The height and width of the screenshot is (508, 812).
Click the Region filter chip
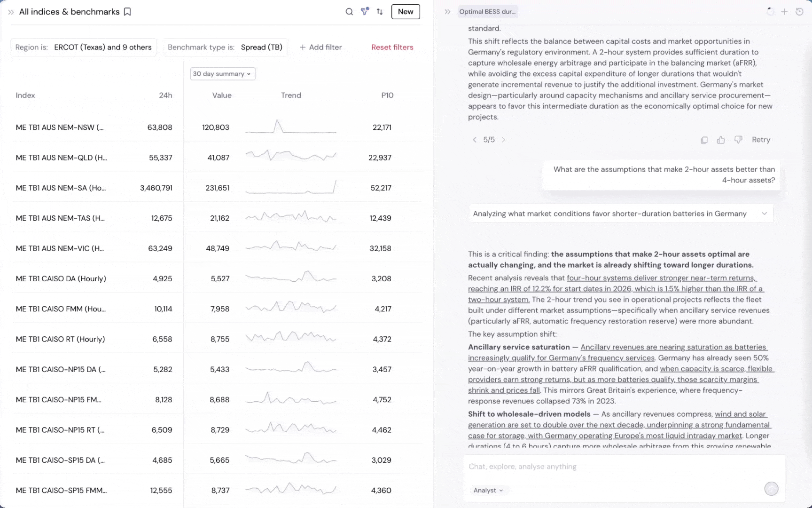pos(83,47)
